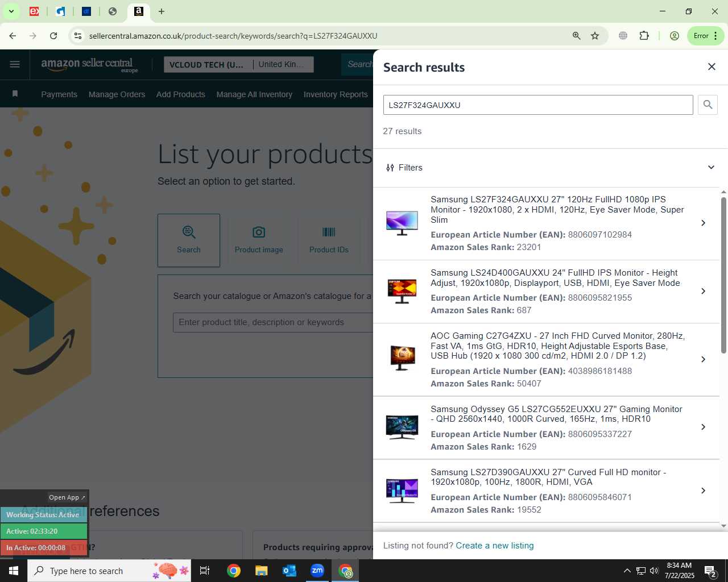
Task: Open the Add Products menu item
Action: 181,94
